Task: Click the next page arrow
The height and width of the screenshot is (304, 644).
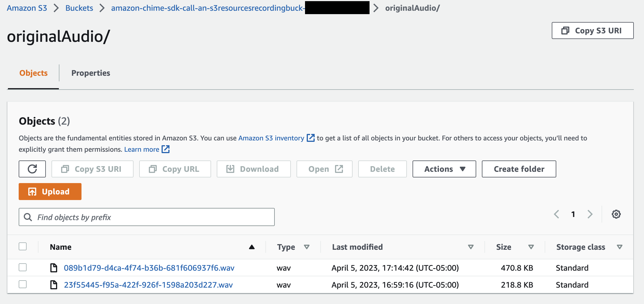Action: 590,214
